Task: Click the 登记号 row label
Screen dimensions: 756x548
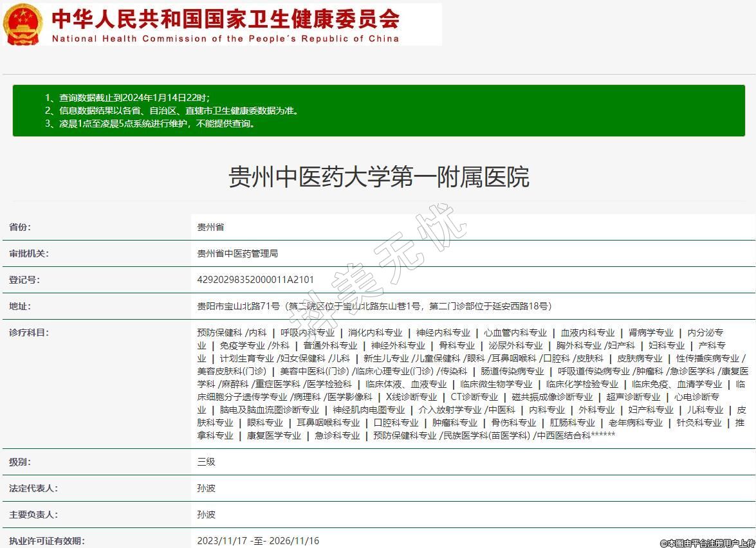Action: click(24, 280)
